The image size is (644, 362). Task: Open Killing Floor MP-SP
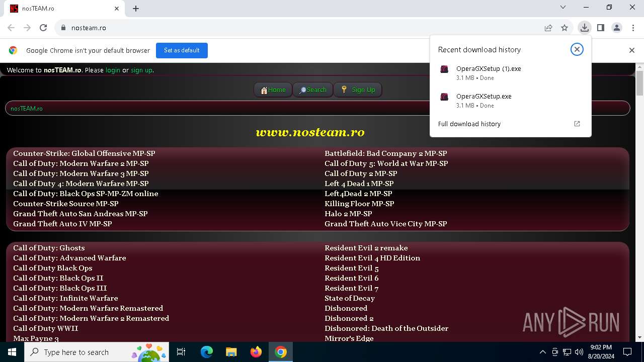point(359,204)
